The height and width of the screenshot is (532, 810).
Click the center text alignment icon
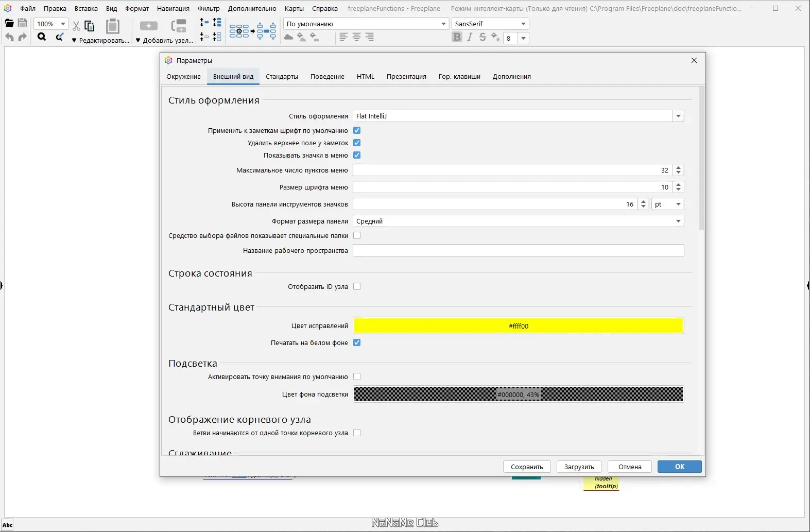356,37
